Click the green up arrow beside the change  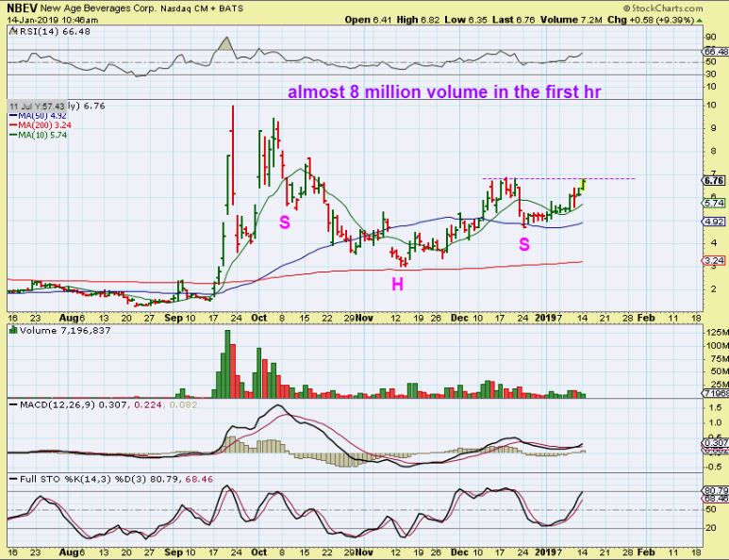[x=699, y=21]
